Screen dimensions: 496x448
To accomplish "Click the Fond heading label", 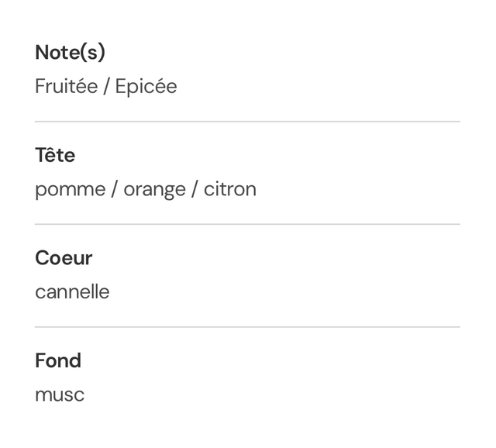I will coord(58,360).
